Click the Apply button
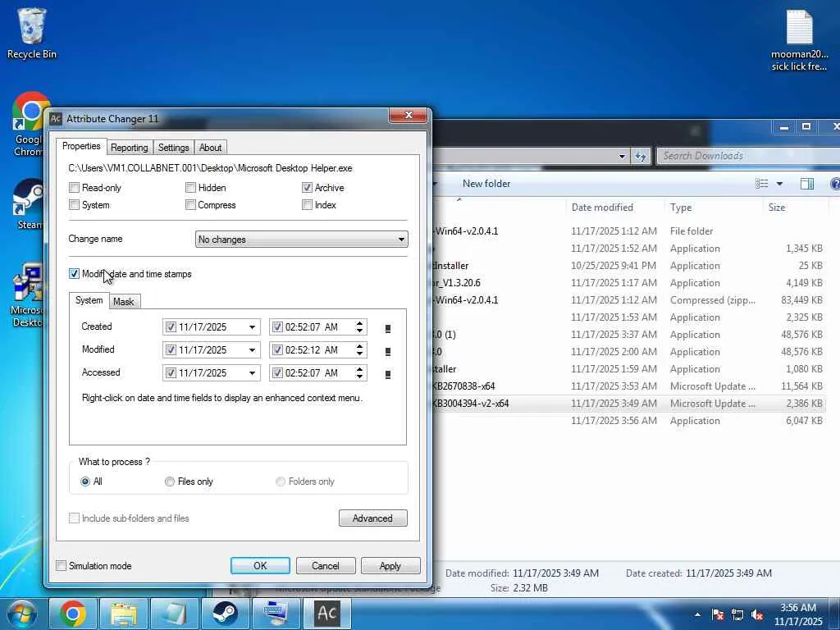The width and height of the screenshot is (840, 630). pos(390,566)
